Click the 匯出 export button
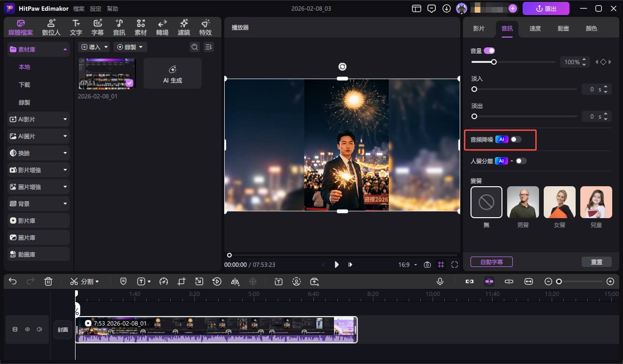Viewport: 623px width, 364px height. pos(546,8)
